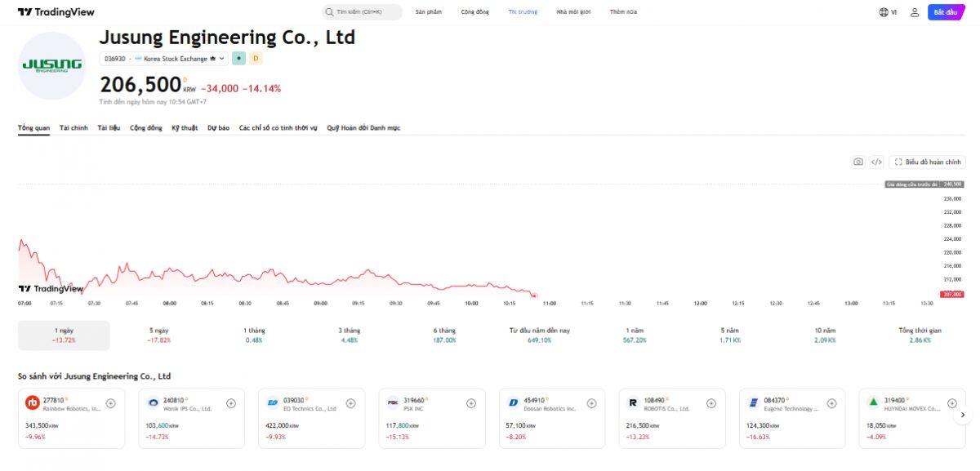Select the 1 ngày time range

pyautogui.click(x=64, y=335)
